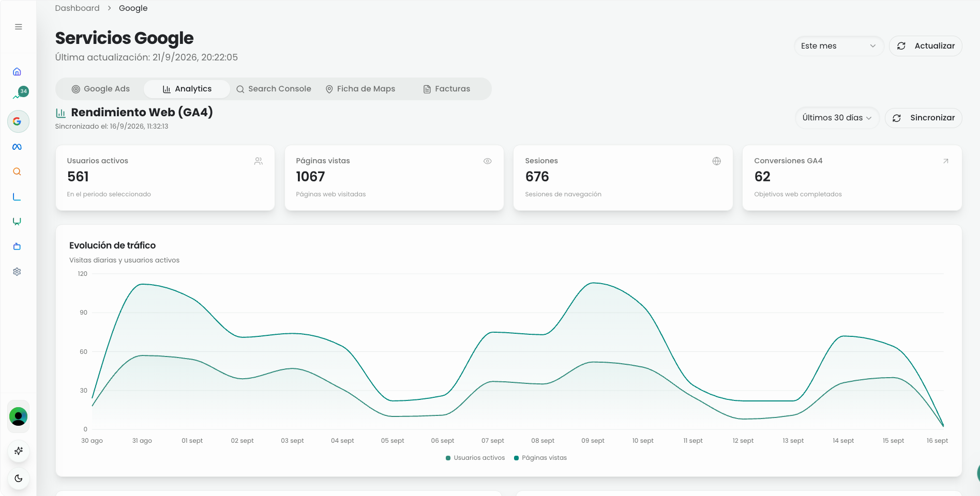This screenshot has height=496, width=980.
Task: Switch to the Search Console tab
Action: pyautogui.click(x=274, y=89)
